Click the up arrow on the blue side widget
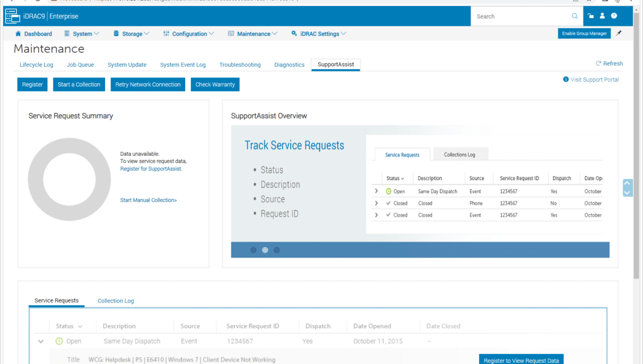Image resolution: width=643 pixels, height=364 pixels. click(x=628, y=183)
